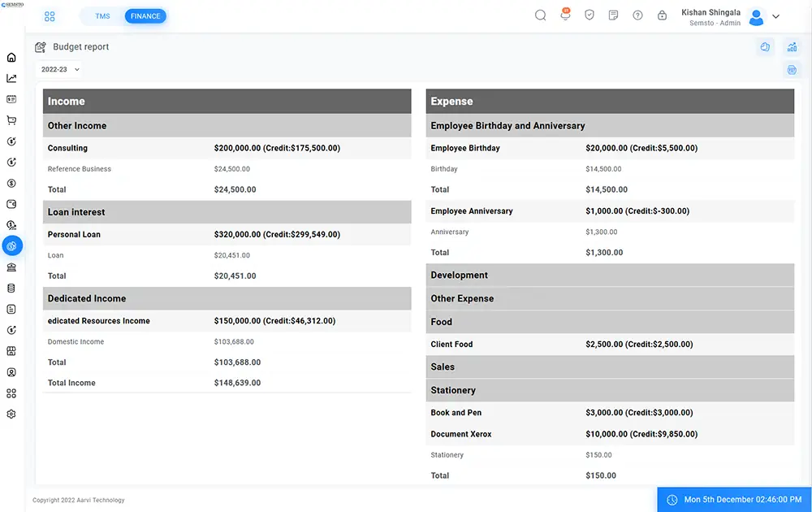Click the Employee Anniversary row label
The image size is (812, 512).
(x=472, y=211)
